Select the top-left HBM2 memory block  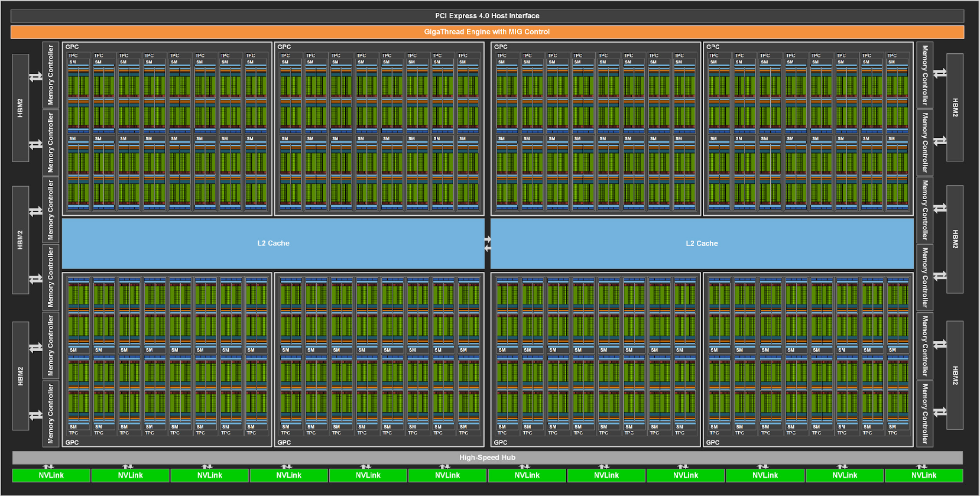21,108
